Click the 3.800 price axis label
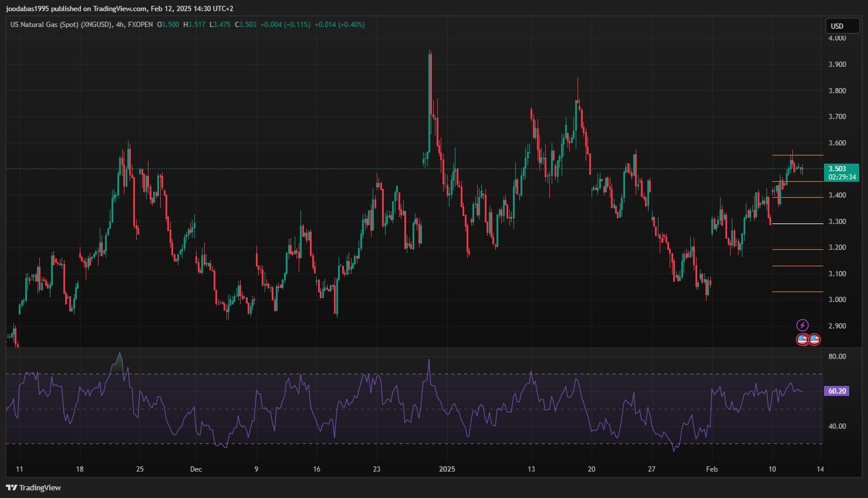 (x=837, y=91)
